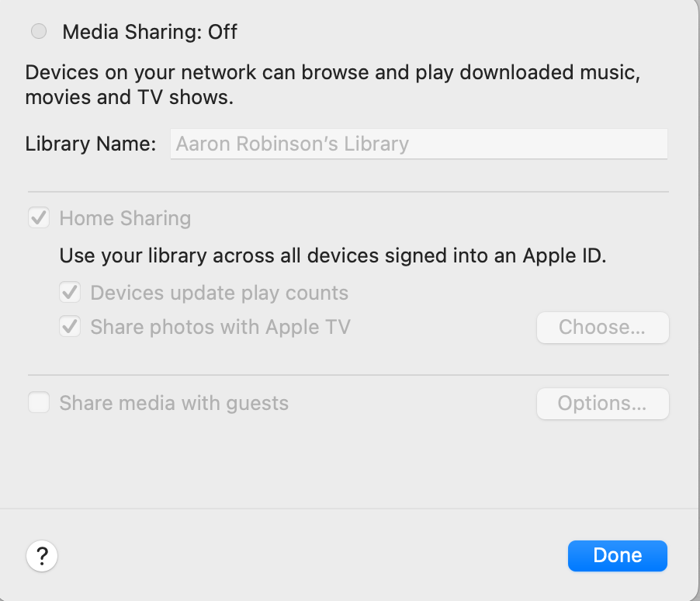Click the "Devices on your network" description text
Viewport: 700px width, 601px height.
tap(332, 85)
